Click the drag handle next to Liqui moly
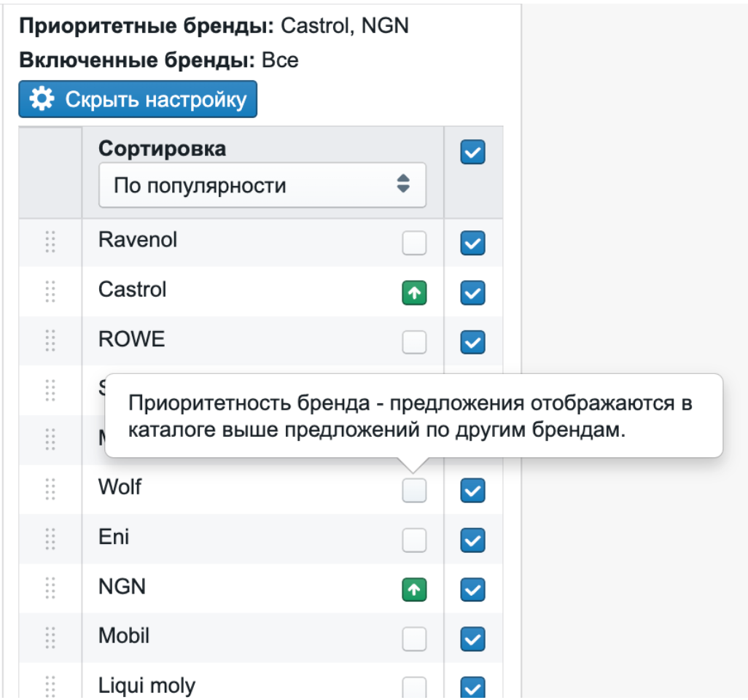This screenshot has height=700, width=748. tap(50, 687)
